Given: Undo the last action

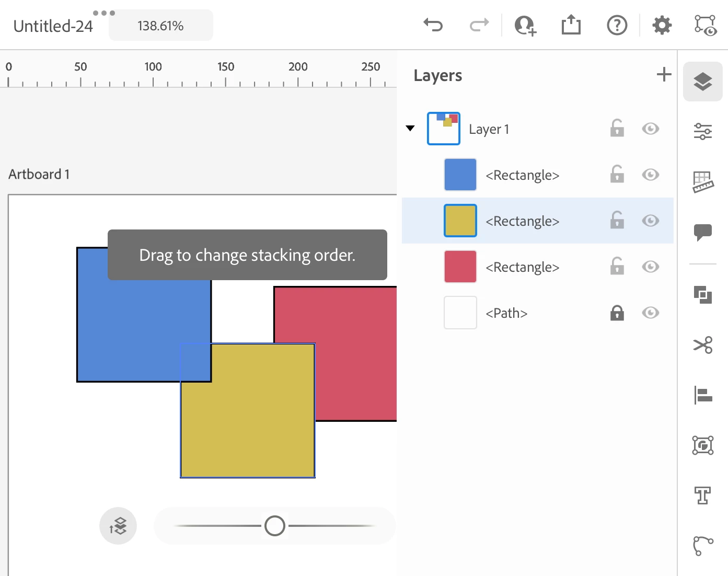Looking at the screenshot, I should [x=433, y=25].
